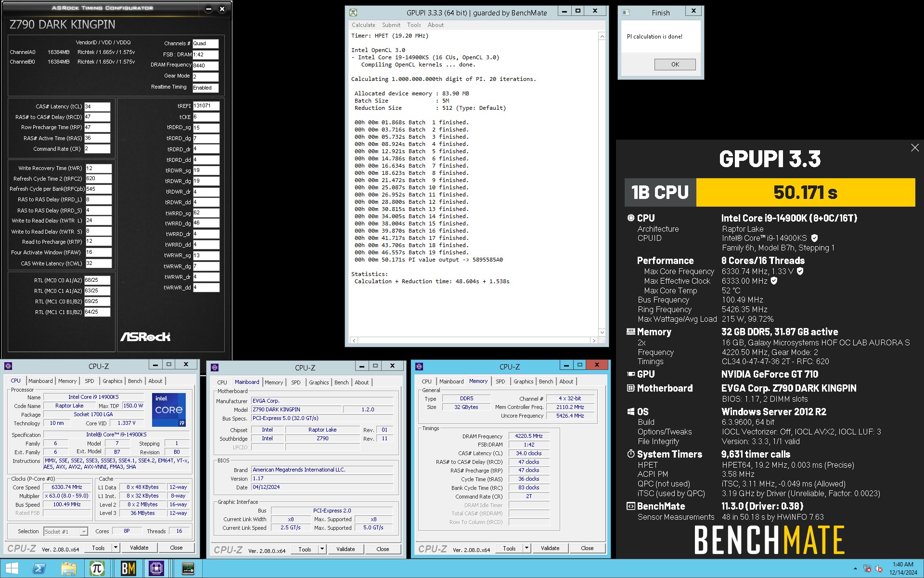Click the GPU section icon
The height and width of the screenshot is (578, 924).
click(x=630, y=374)
